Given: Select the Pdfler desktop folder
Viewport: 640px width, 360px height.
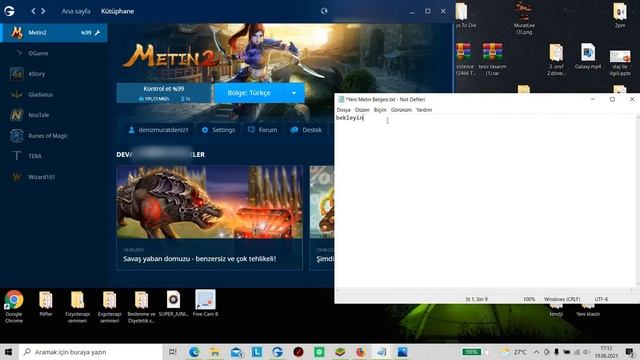Looking at the screenshot, I should click(46, 304).
